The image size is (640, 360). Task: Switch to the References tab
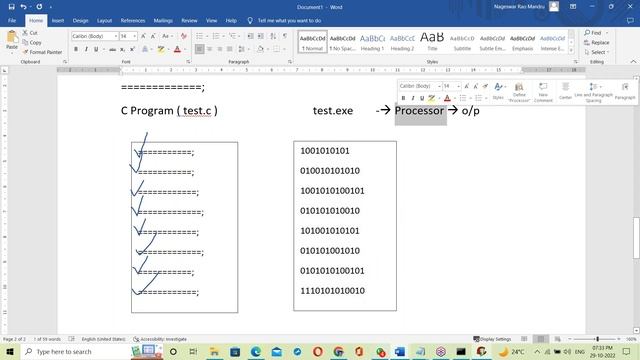pyautogui.click(x=133, y=20)
